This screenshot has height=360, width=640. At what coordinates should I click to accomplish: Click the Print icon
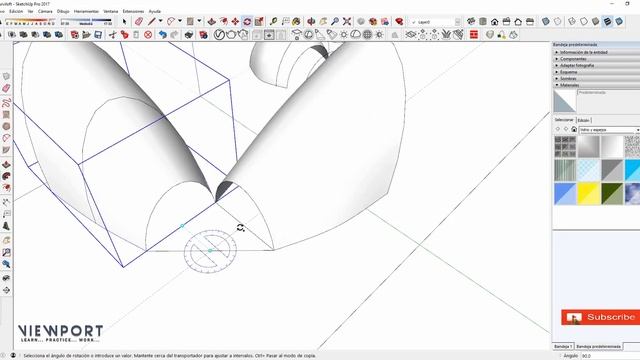[189, 35]
